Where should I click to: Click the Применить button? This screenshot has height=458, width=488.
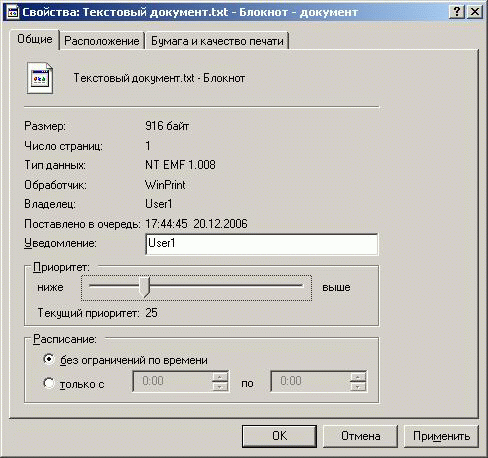tap(441, 436)
